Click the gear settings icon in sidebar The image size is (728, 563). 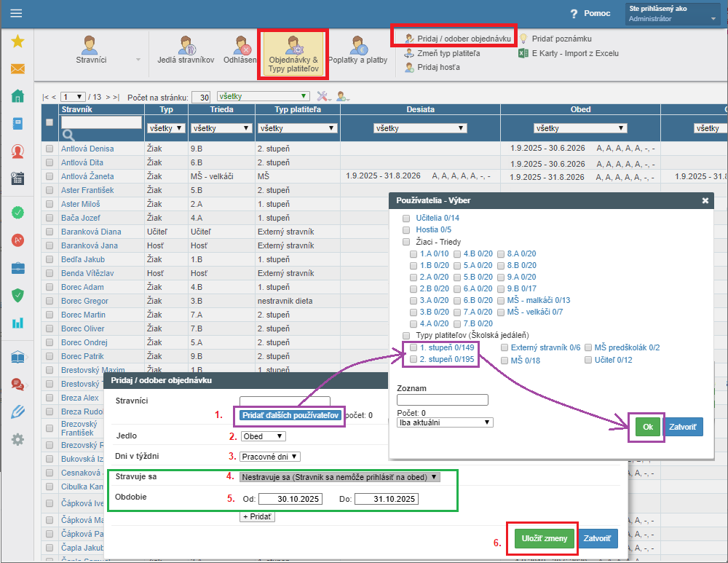click(17, 439)
